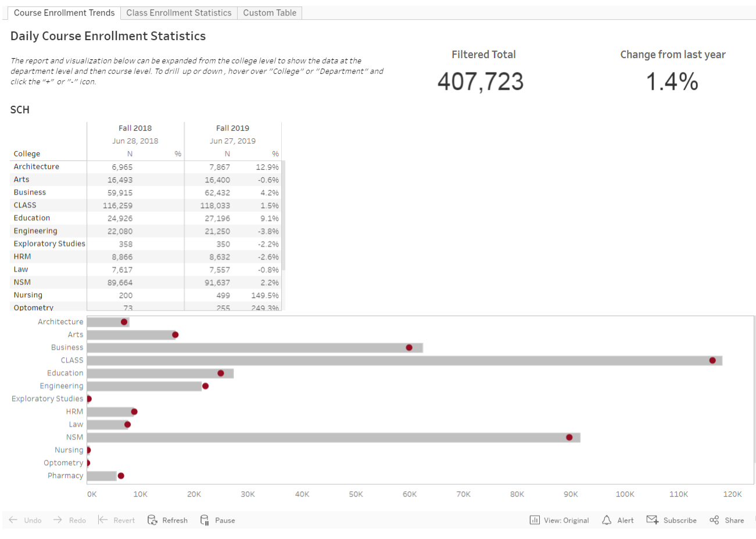Click the 12.9% value for Architecture

pyautogui.click(x=267, y=167)
